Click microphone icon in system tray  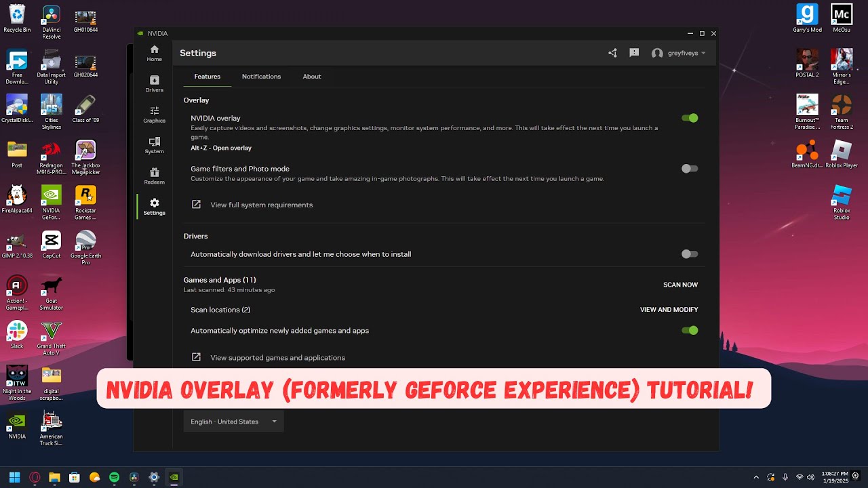tap(785, 477)
